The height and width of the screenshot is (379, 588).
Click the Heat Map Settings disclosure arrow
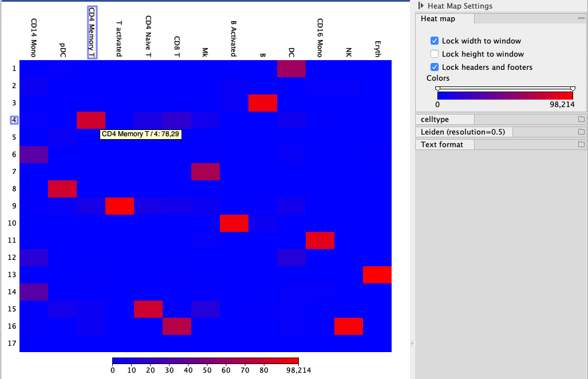pos(421,6)
